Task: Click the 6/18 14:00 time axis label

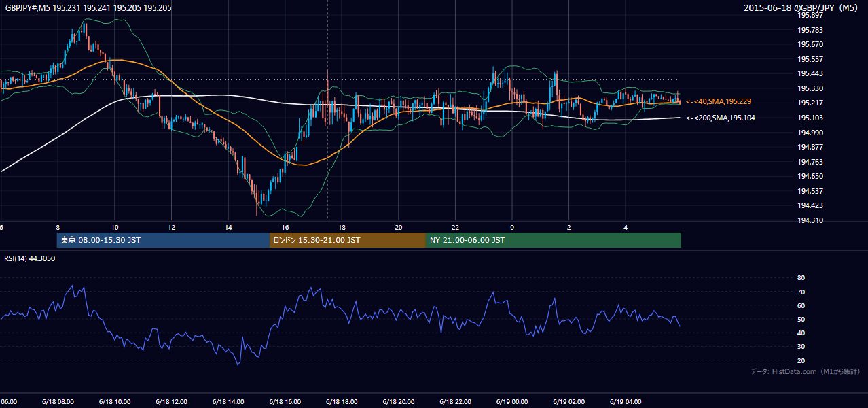Action: pyautogui.click(x=228, y=401)
